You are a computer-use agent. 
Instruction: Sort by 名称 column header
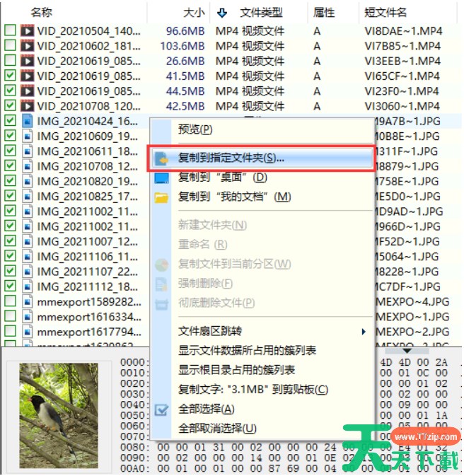[x=41, y=13]
